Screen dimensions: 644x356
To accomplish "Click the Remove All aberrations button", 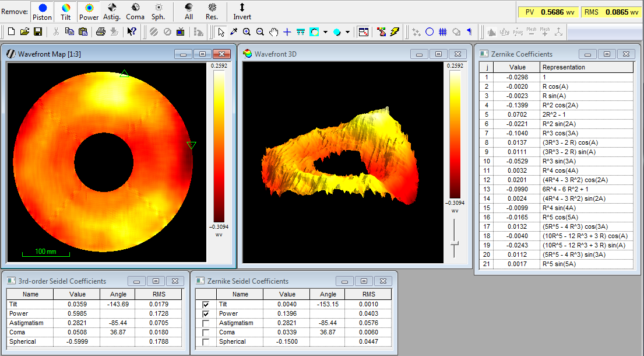I will [189, 11].
